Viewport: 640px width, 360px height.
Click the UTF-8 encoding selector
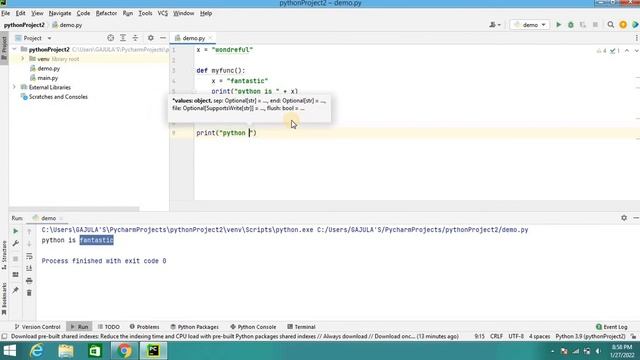coord(516,336)
